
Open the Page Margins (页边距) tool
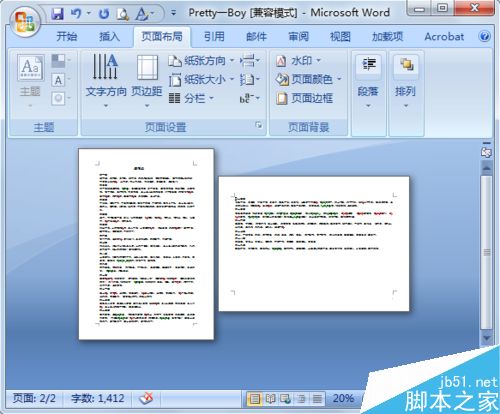click(x=147, y=81)
